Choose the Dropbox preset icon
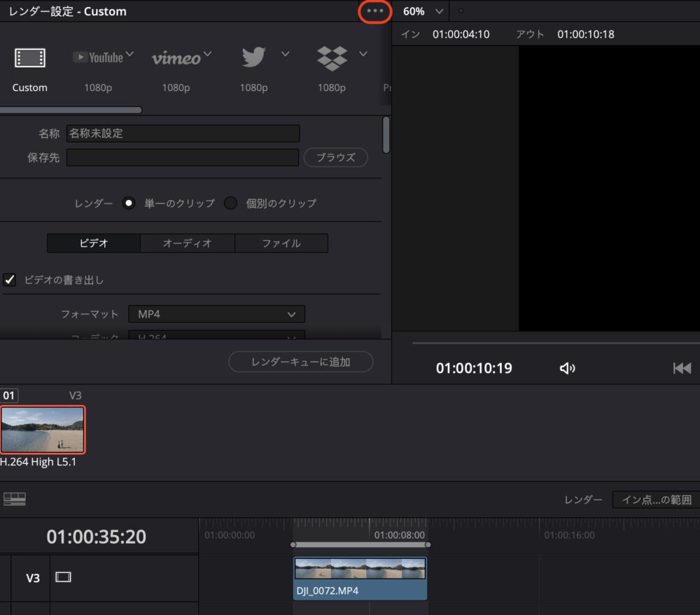This screenshot has width=700, height=615. 332,58
